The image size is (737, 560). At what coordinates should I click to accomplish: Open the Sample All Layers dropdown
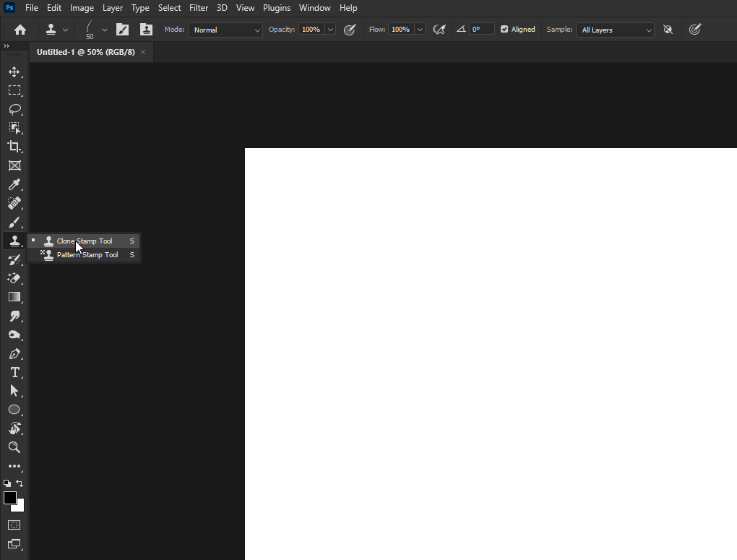tap(615, 30)
